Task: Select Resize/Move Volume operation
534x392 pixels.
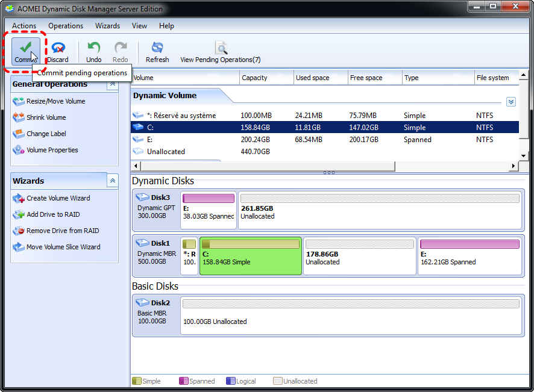Action: point(55,101)
